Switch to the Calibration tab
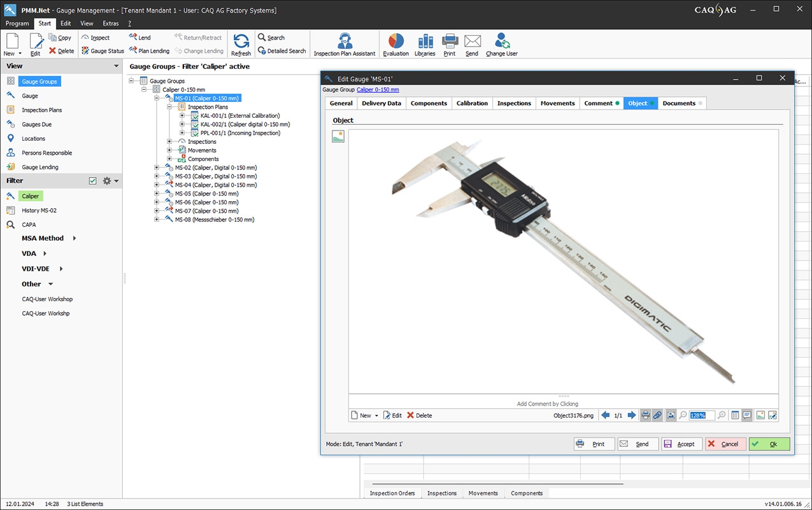 472,103
